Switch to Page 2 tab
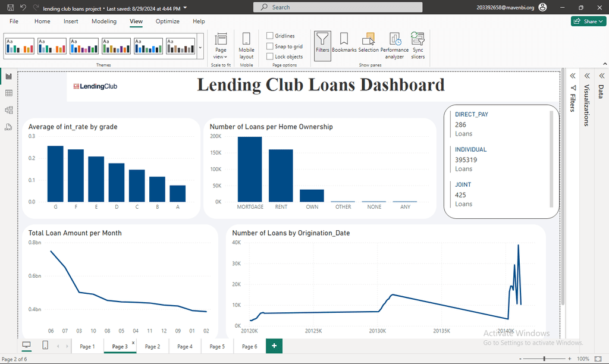 click(152, 346)
